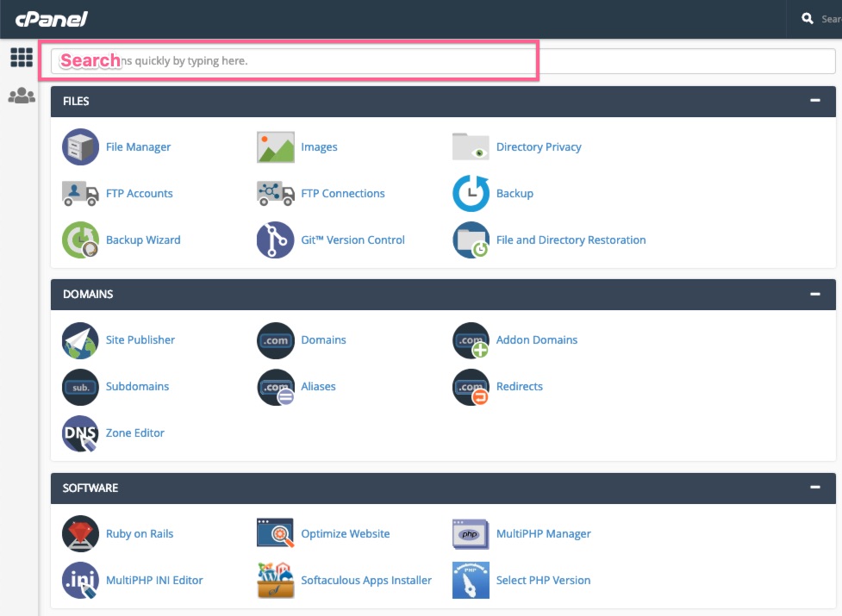The image size is (842, 616).
Task: Click the DNS Zone Editor icon
Action: tap(80, 433)
